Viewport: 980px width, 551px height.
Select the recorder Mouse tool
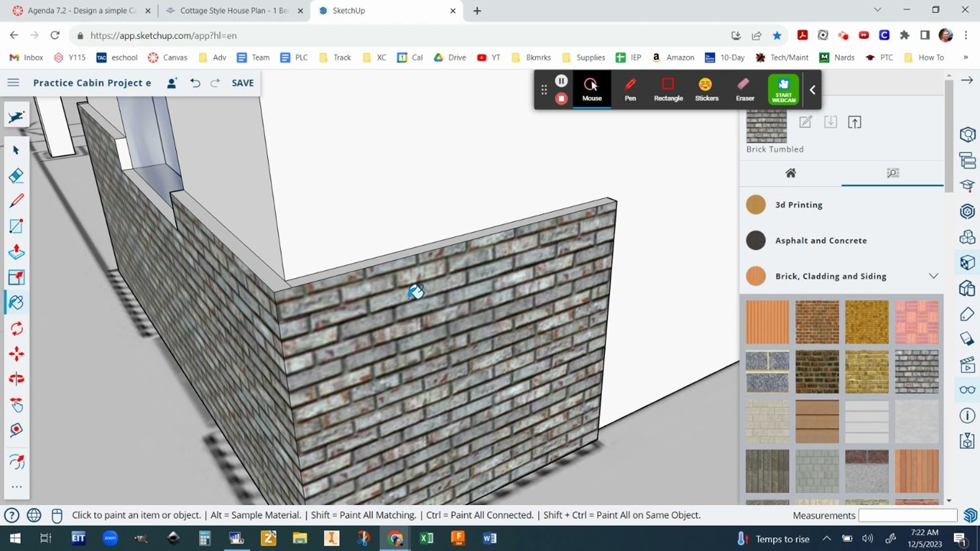coord(592,90)
